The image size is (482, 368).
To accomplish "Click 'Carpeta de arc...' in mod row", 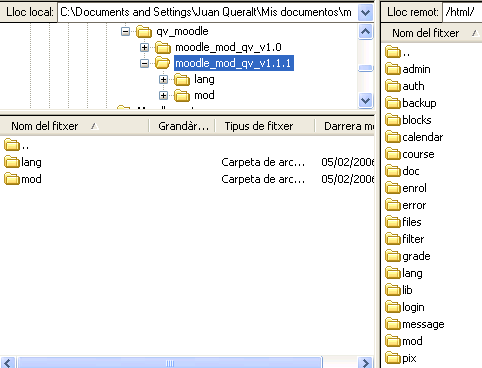I will (263, 179).
